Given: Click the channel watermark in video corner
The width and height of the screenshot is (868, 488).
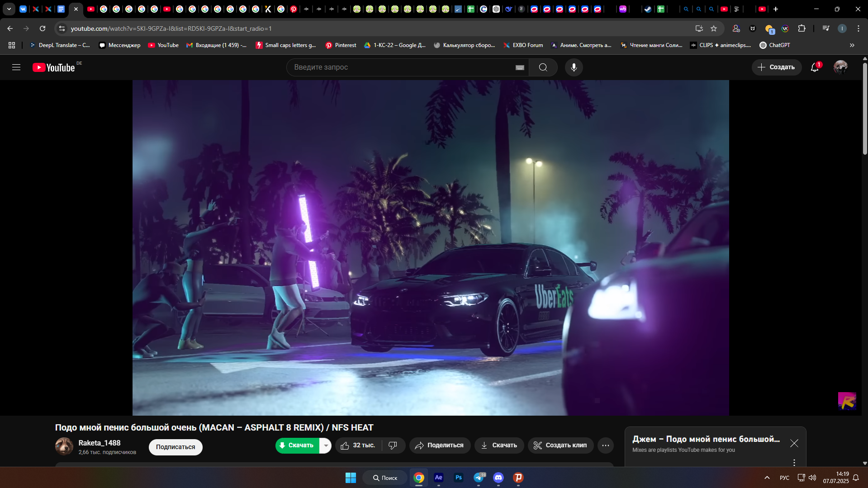Looking at the screenshot, I should tap(847, 401).
